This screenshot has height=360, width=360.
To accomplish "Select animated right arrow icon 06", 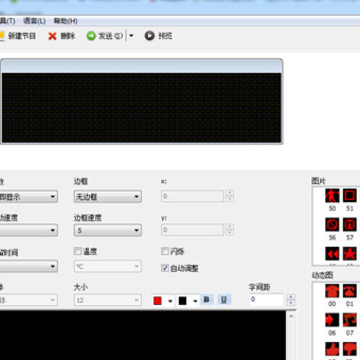I will (x=332, y=320).
